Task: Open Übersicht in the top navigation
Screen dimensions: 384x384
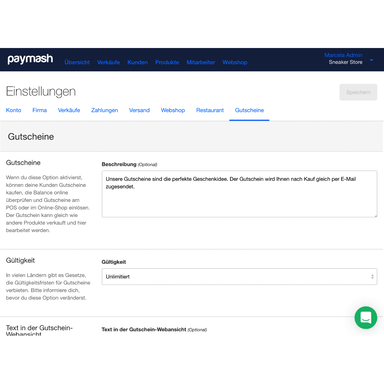Action: [77, 62]
